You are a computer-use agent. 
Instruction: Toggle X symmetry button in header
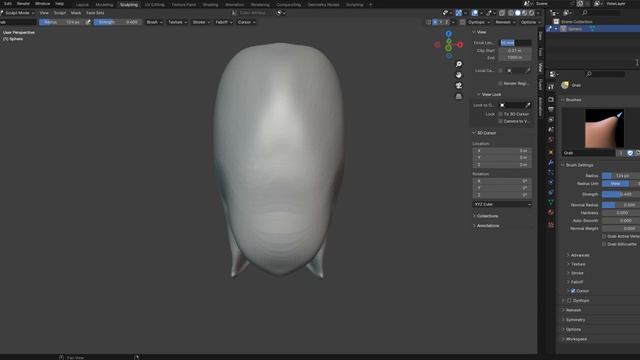tap(435, 22)
